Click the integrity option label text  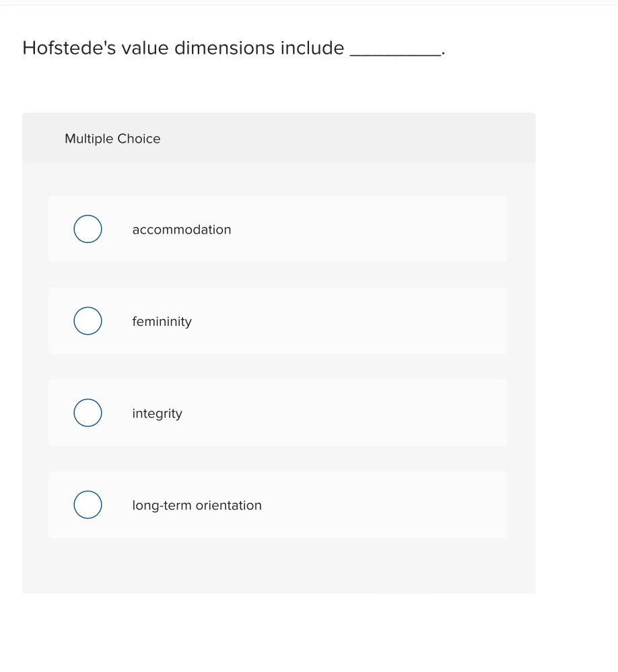pyautogui.click(x=157, y=413)
